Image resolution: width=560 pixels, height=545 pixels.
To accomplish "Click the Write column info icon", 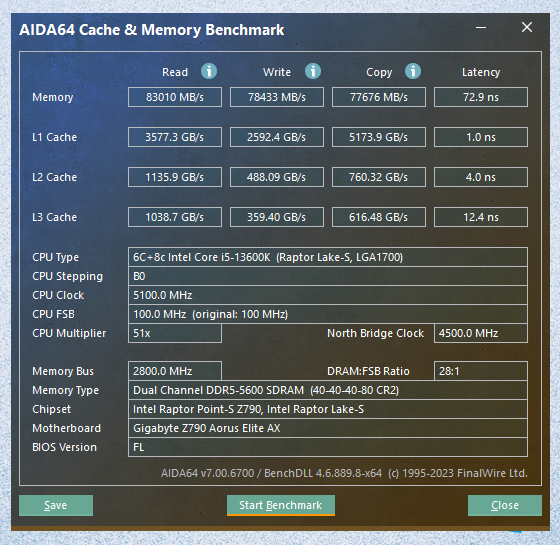I will (x=313, y=71).
